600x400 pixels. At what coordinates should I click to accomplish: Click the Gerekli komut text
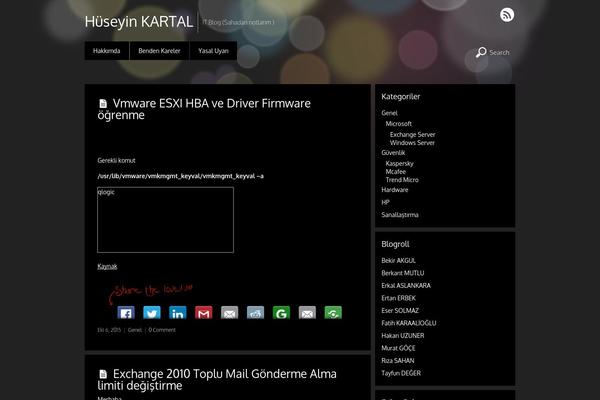click(116, 160)
